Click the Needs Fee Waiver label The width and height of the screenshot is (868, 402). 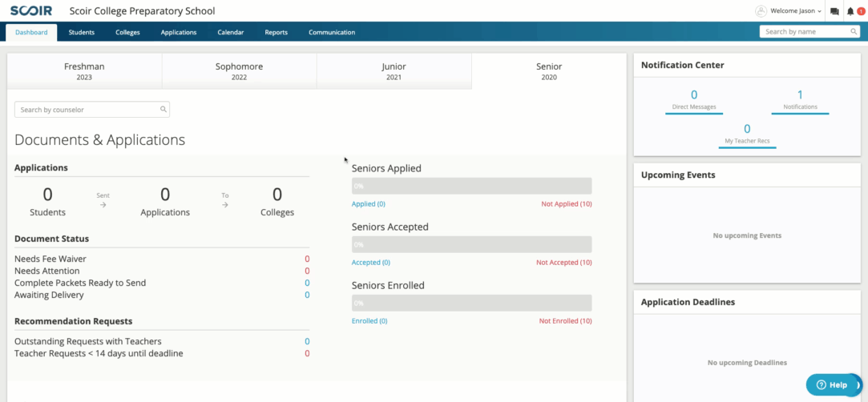click(x=50, y=259)
